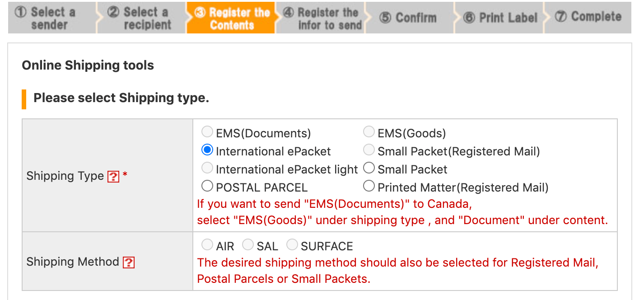The height and width of the screenshot is (300, 644).
Task: Select SURFACE shipping method
Action: coord(292,245)
